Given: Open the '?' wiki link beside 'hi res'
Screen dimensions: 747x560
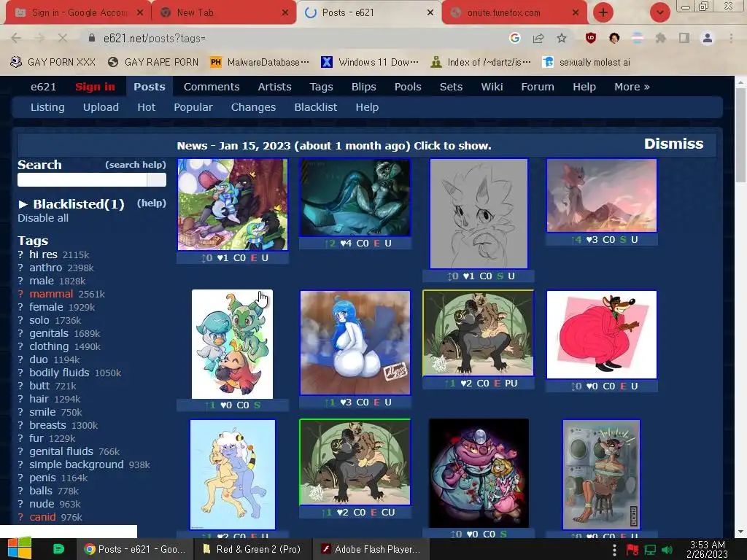Looking at the screenshot, I should (x=20, y=254).
